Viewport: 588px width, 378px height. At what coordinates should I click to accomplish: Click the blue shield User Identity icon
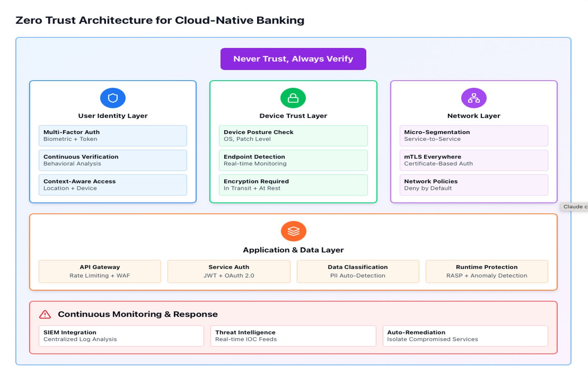coord(113,98)
